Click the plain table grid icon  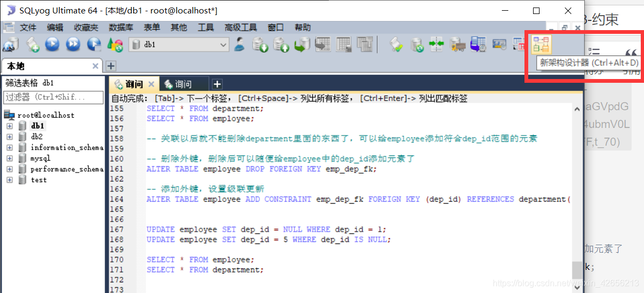(x=344, y=44)
